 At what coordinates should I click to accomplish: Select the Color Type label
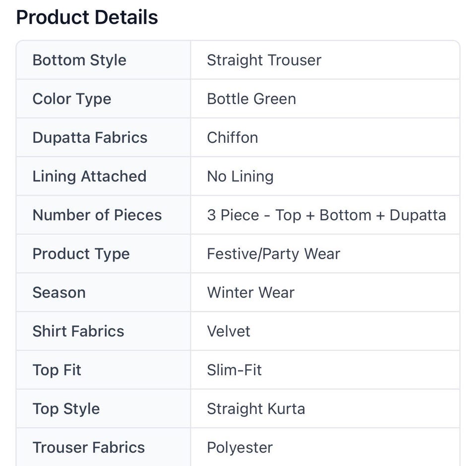(x=72, y=99)
